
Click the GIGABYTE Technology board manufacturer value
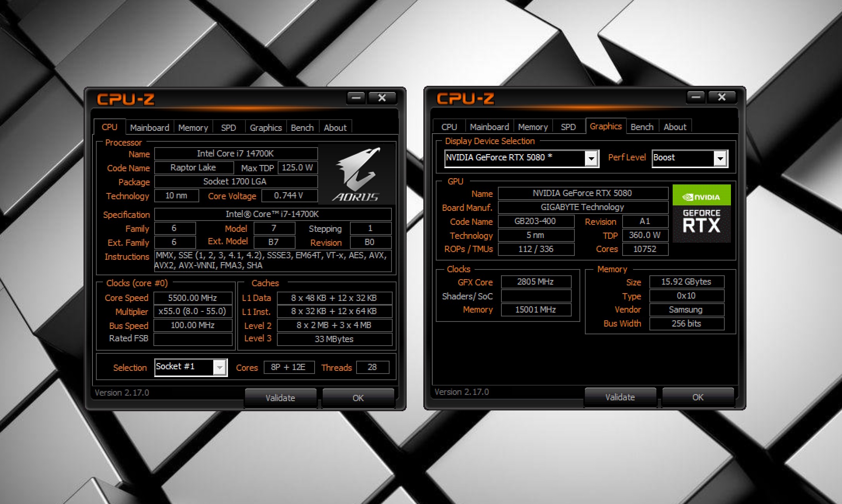[583, 207]
